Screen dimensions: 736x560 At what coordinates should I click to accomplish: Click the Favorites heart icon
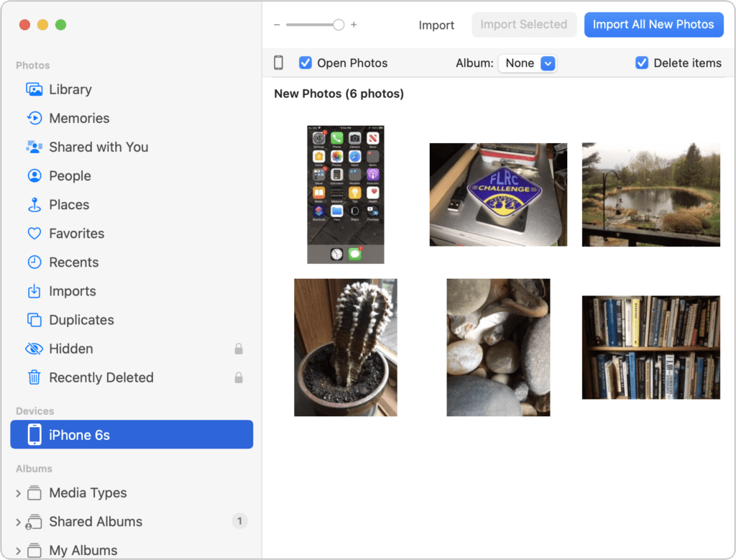pos(34,234)
